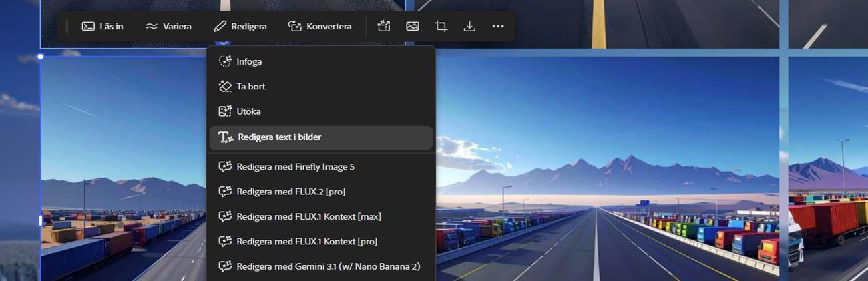Click the upscale sparkle icon in toolbar

[383, 26]
